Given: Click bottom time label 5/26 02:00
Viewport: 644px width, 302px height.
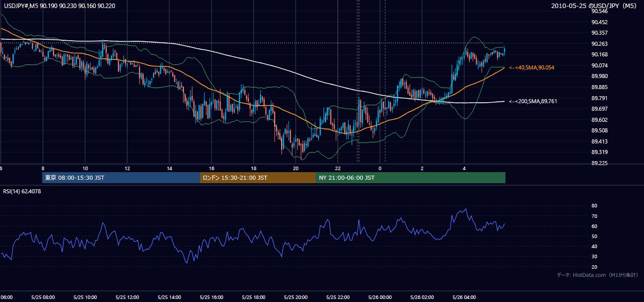Looking at the screenshot, I should [422, 297].
